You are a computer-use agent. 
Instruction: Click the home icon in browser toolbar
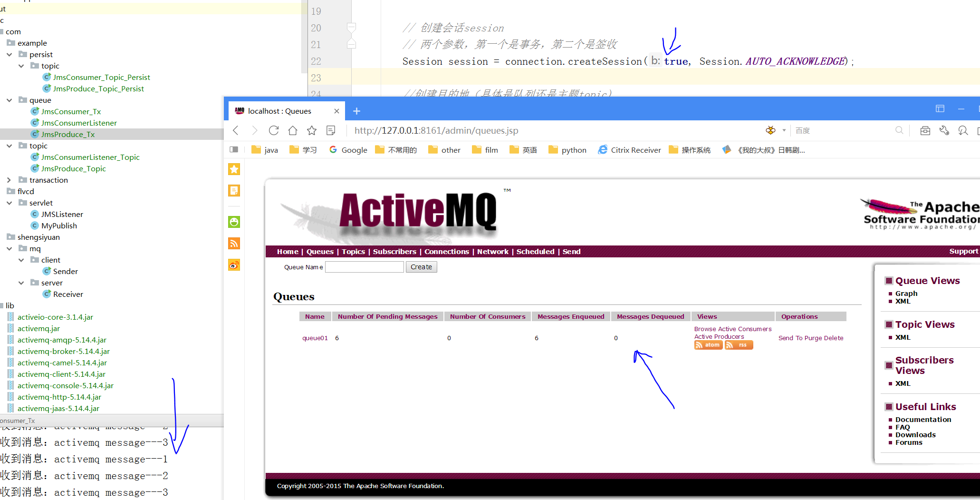point(292,130)
